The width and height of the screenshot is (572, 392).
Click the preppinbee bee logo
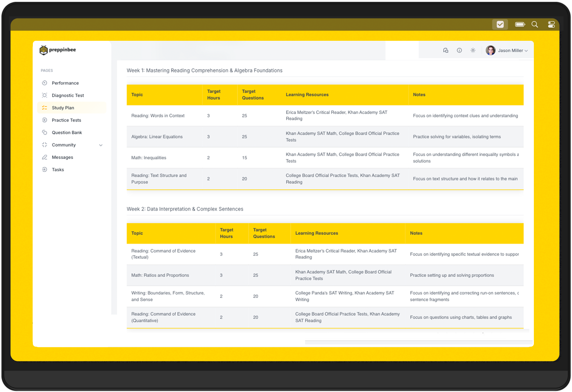pyautogui.click(x=44, y=50)
